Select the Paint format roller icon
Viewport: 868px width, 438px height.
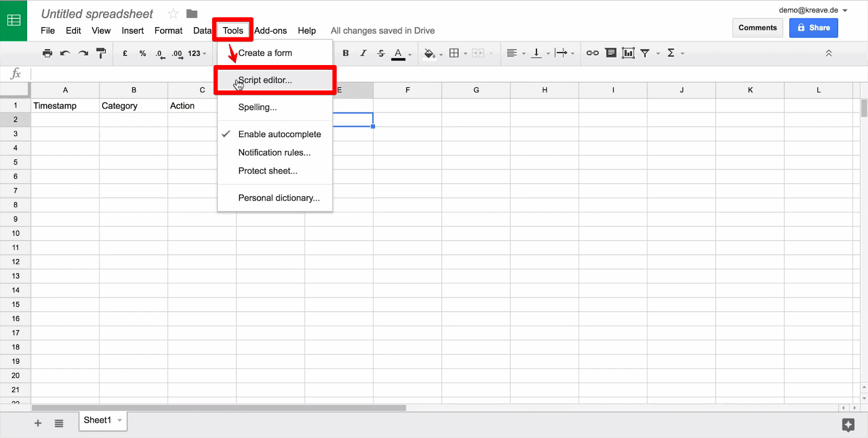point(101,53)
